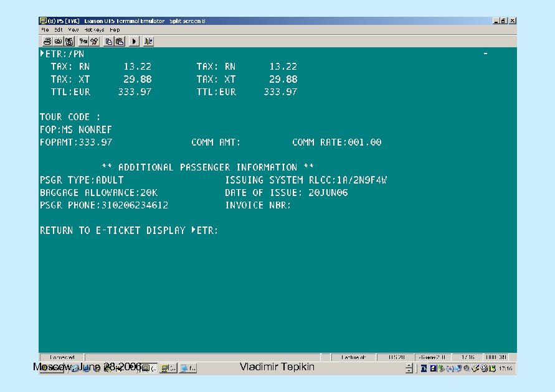555x392 pixels.
Task: Minimize the terminal emulator window
Action: (x=496, y=21)
